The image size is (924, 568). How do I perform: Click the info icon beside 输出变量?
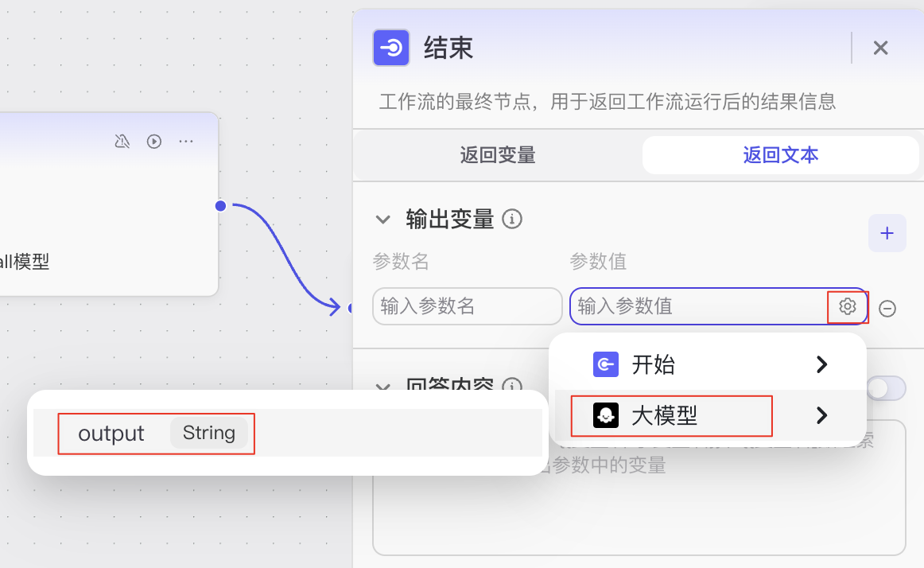(x=511, y=220)
